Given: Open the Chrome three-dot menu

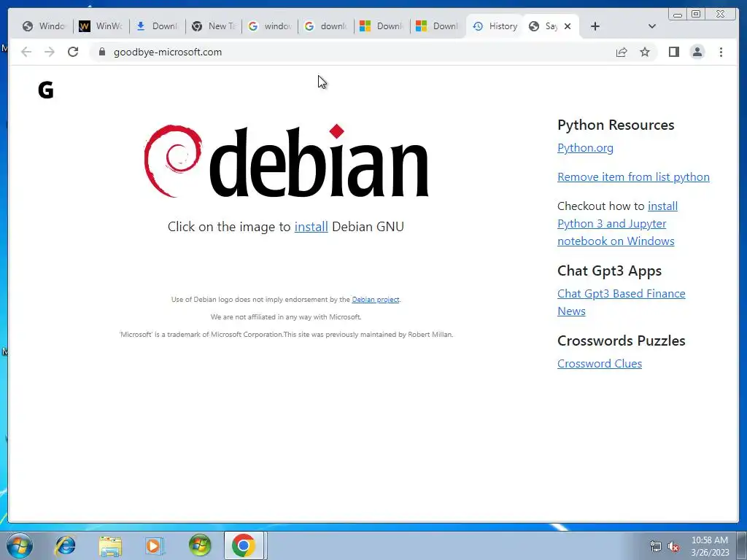Looking at the screenshot, I should click(x=721, y=52).
